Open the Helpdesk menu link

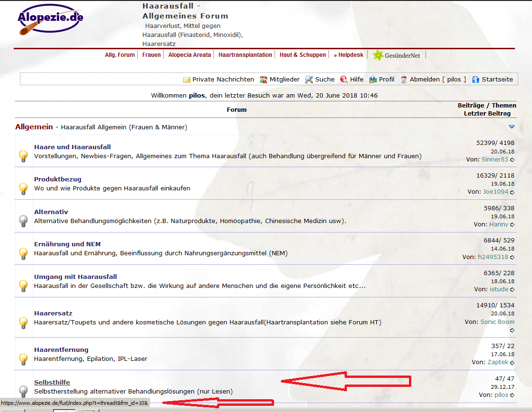348,55
